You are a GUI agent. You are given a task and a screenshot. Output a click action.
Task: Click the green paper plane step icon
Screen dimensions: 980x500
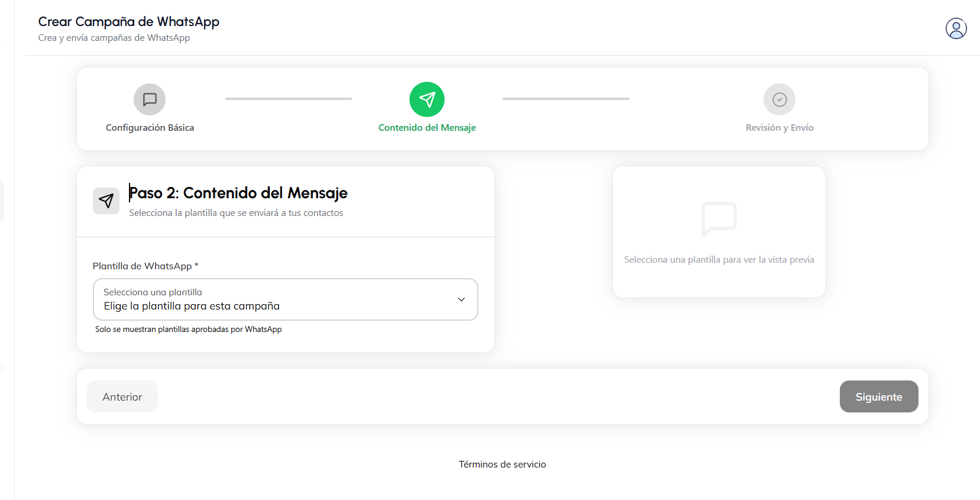click(427, 99)
